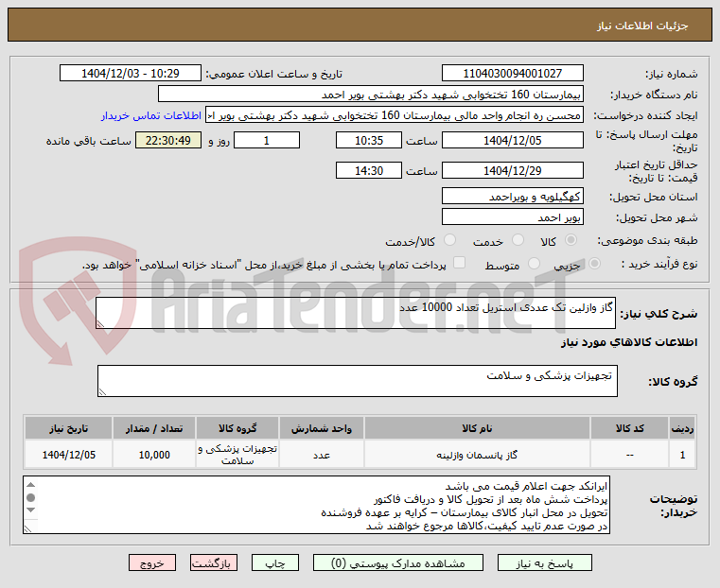Click the 'نام کالا' column header
This screenshot has height=588, width=720.
477,428
